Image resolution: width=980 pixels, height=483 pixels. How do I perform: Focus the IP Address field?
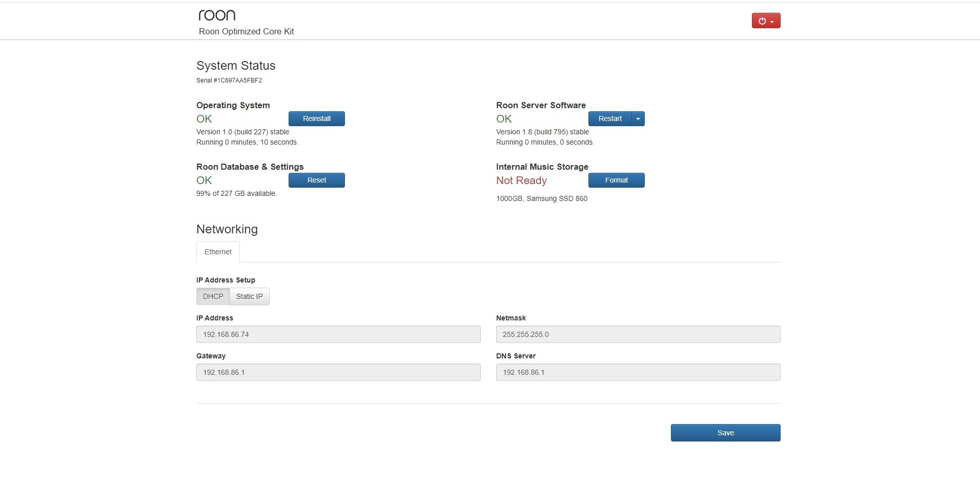[338, 334]
